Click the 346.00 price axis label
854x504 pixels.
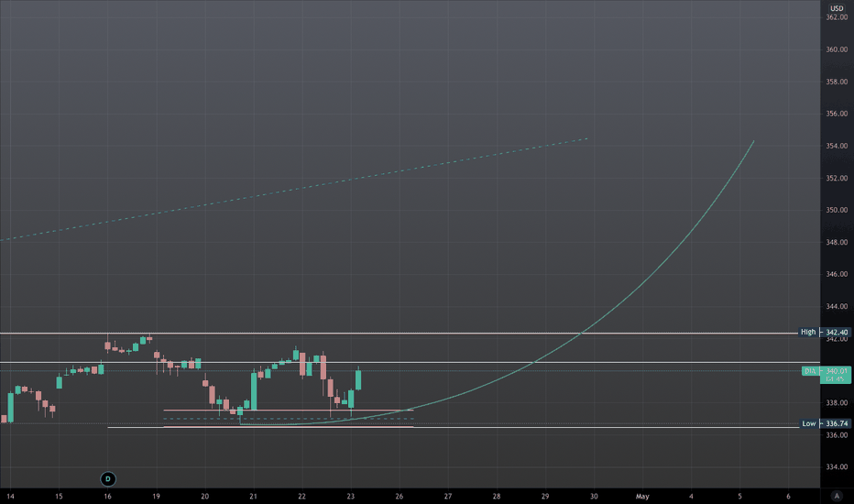pos(837,274)
